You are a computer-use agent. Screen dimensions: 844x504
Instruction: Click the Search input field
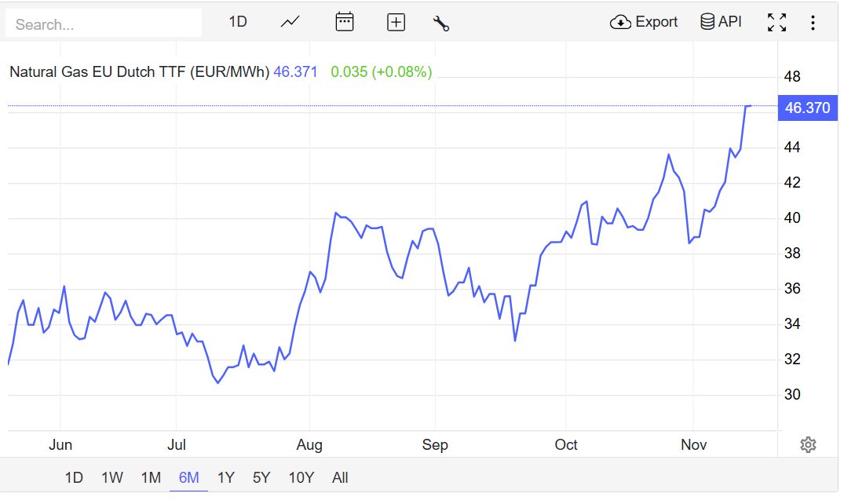(104, 24)
